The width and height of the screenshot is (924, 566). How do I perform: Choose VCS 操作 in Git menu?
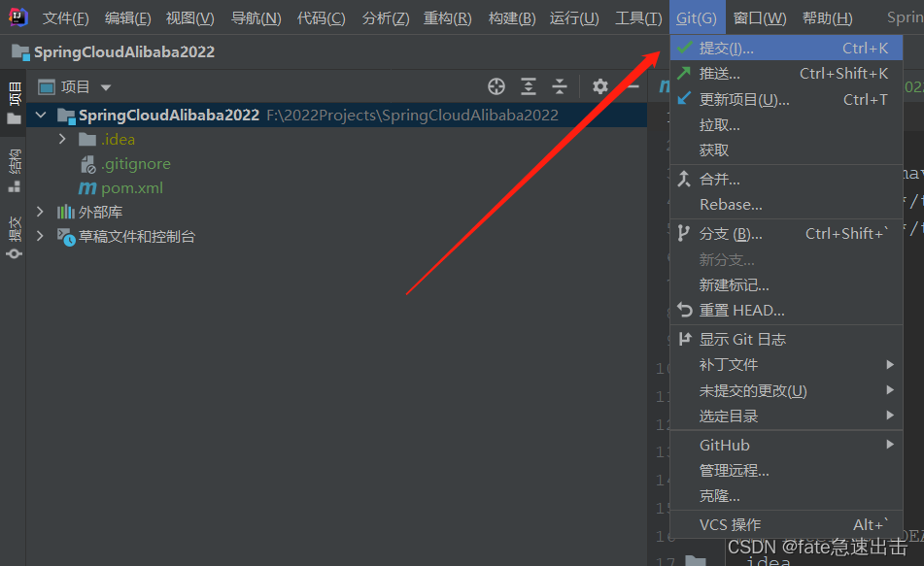pos(786,525)
